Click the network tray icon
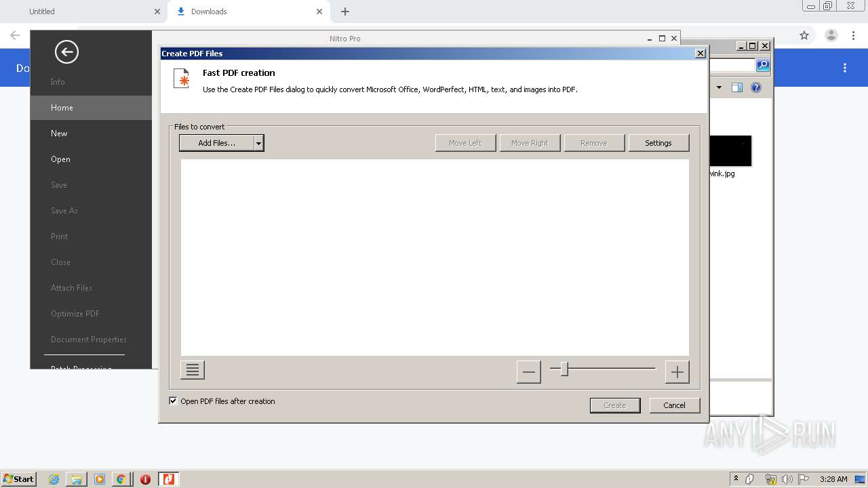The width and height of the screenshot is (868, 488). point(770,479)
